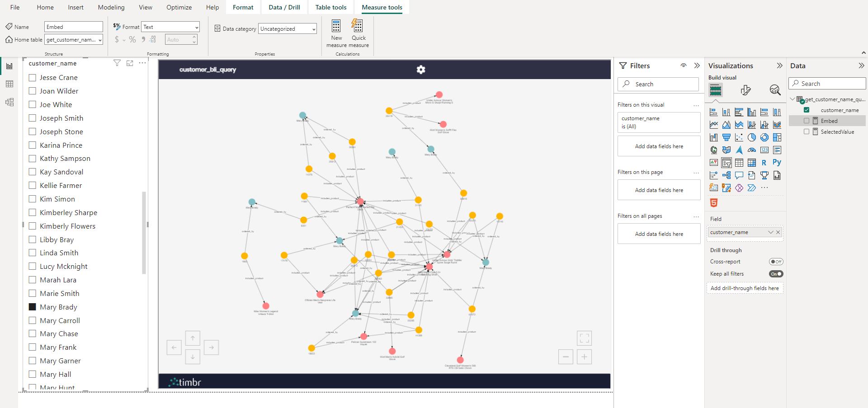Image resolution: width=868 pixels, height=408 pixels.
Task: Toggle Cross-report drill through switch
Action: 776,262
